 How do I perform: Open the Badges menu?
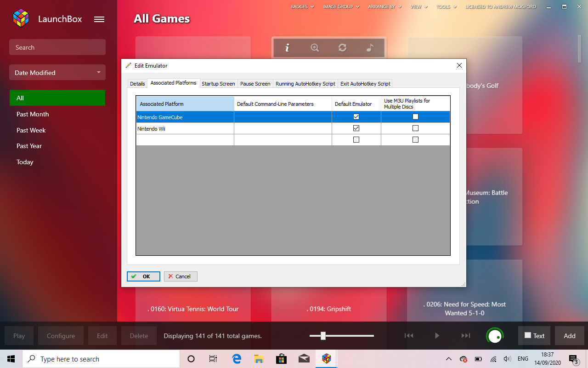pyautogui.click(x=302, y=7)
